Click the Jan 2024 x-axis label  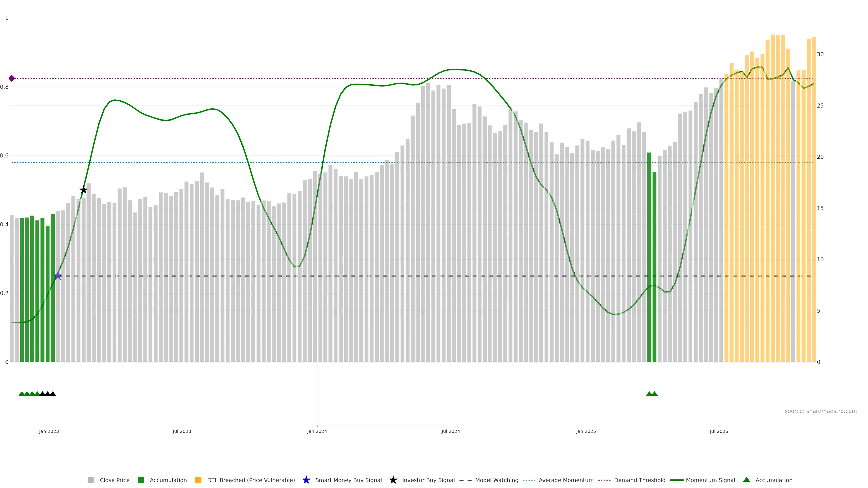click(317, 431)
